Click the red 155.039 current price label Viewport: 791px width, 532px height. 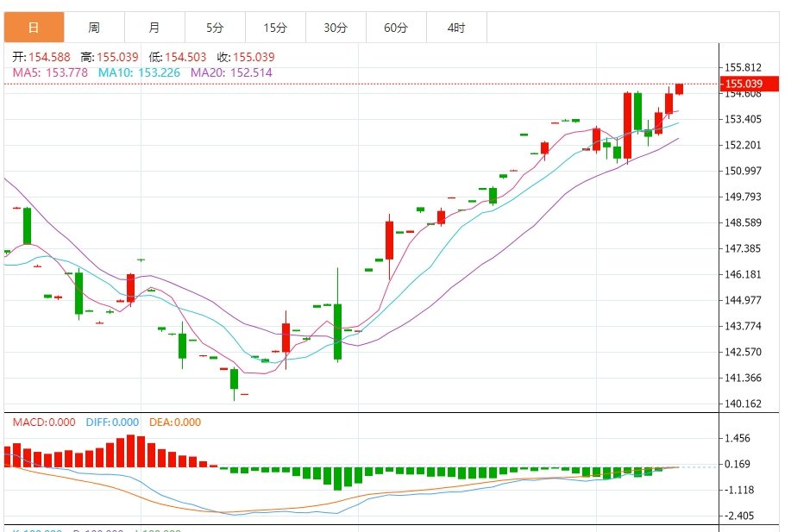tap(749, 84)
